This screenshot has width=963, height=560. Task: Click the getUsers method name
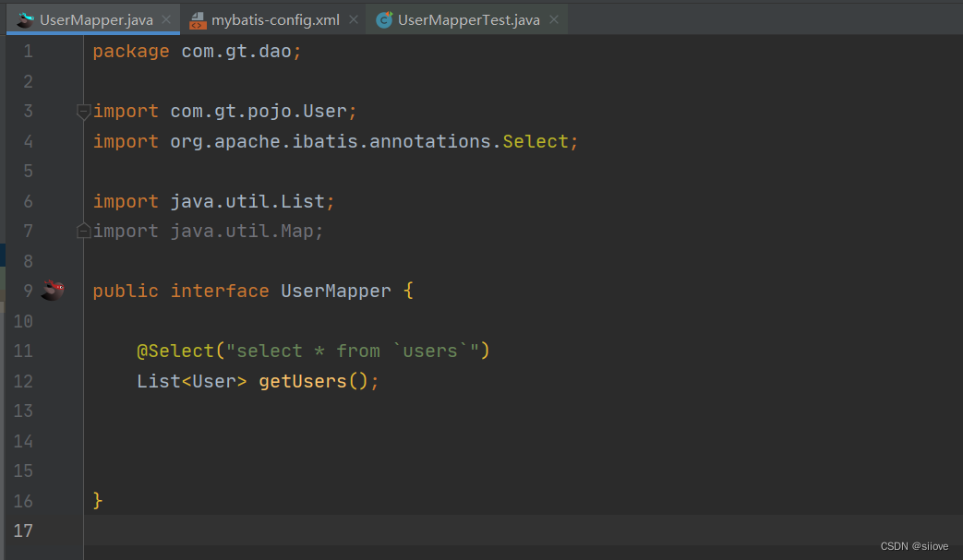302,381
